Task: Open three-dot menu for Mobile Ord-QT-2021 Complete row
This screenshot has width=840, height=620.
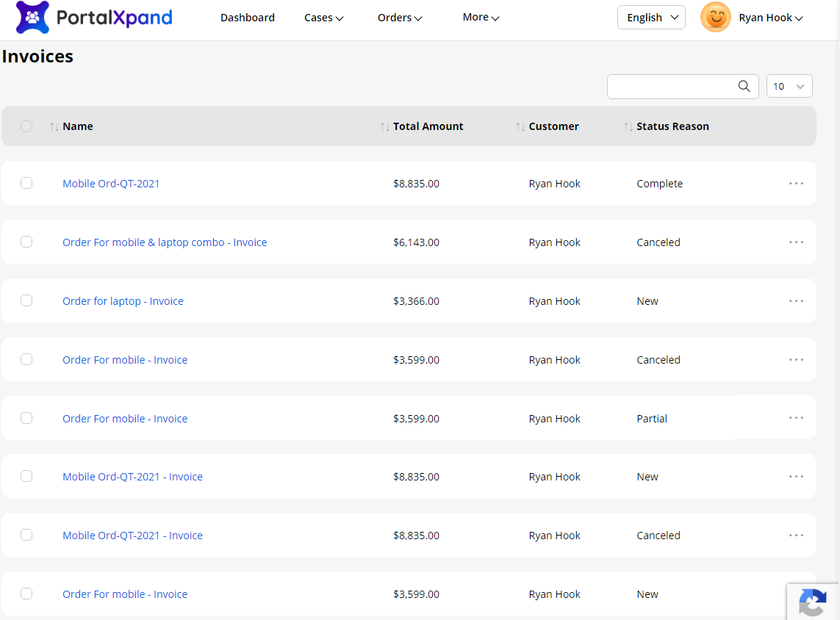Action: [796, 184]
